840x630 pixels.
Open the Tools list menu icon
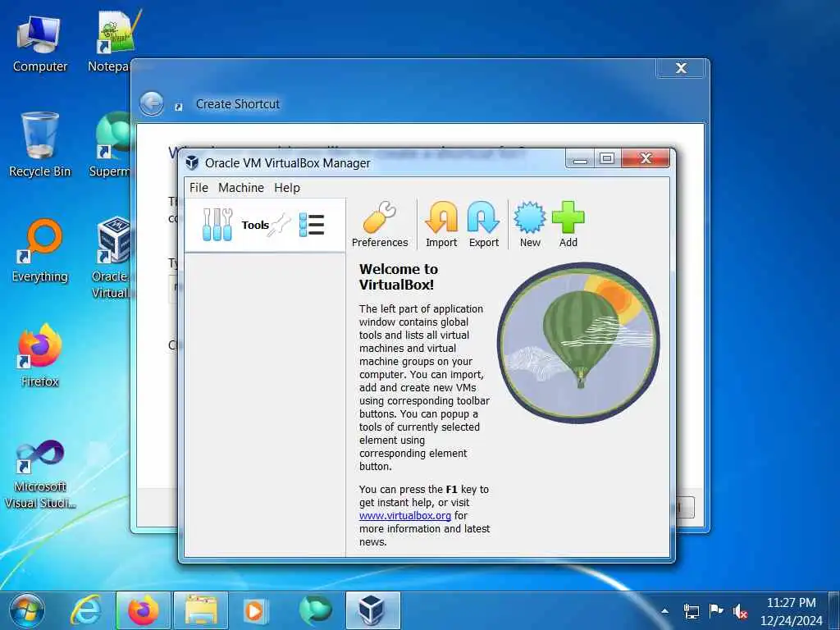point(312,225)
